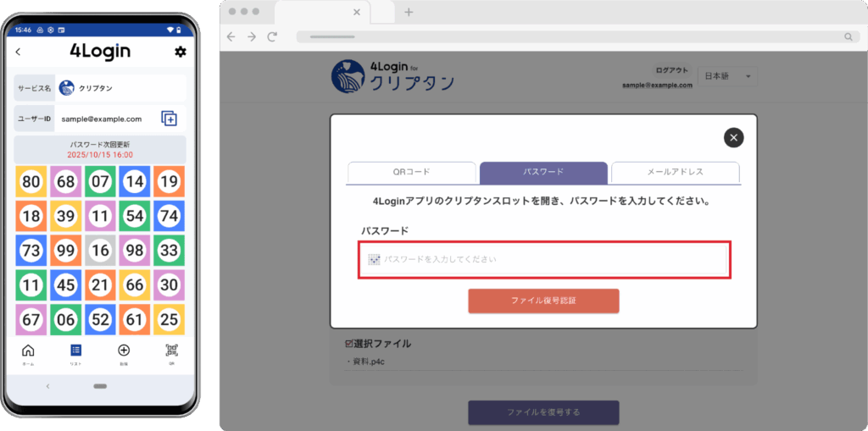Image resolution: width=868 pixels, height=431 pixels.
Task: Click the browser reload icon
Action: [272, 36]
